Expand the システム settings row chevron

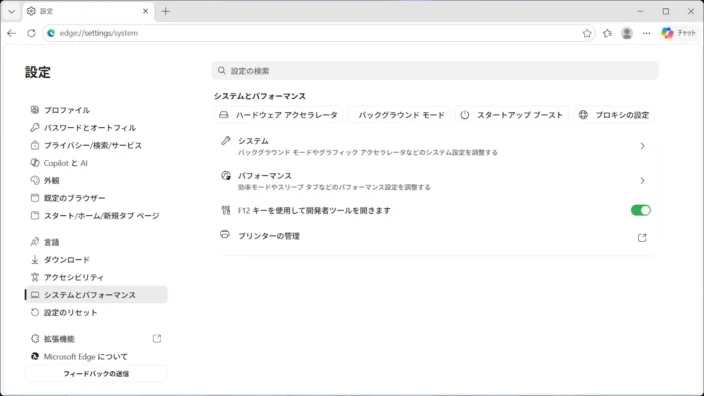click(642, 146)
